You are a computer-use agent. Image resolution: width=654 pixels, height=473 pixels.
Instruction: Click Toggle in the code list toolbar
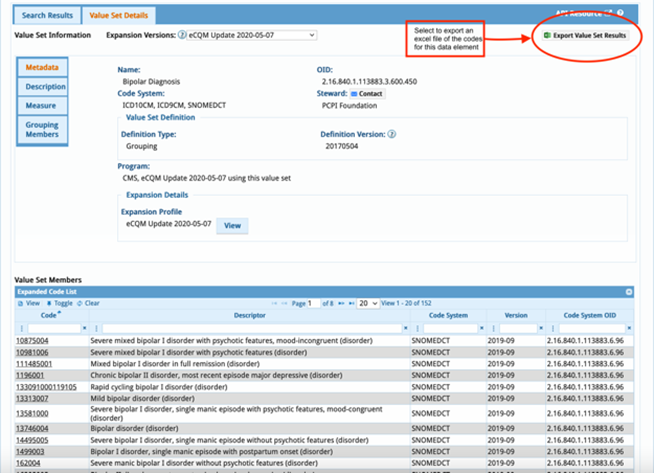pos(60,303)
